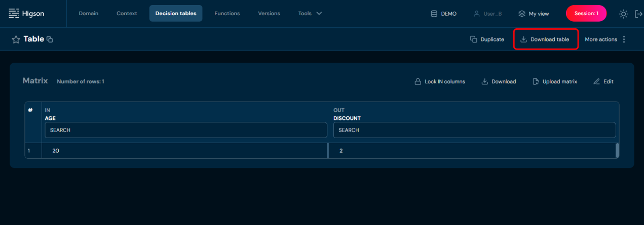Mark Table as favorite with star icon
Image resolution: width=644 pixels, height=225 pixels.
(16, 39)
